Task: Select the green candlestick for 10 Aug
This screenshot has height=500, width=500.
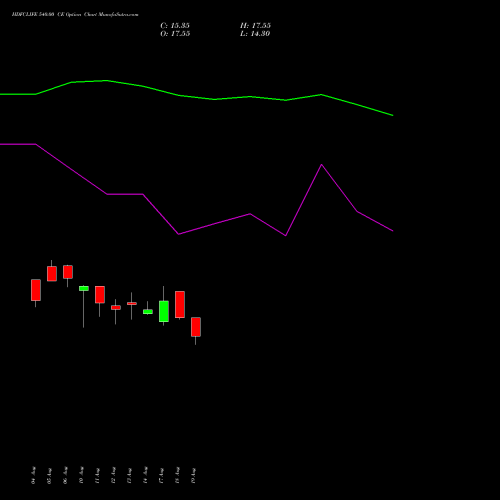Action: pos(84,289)
